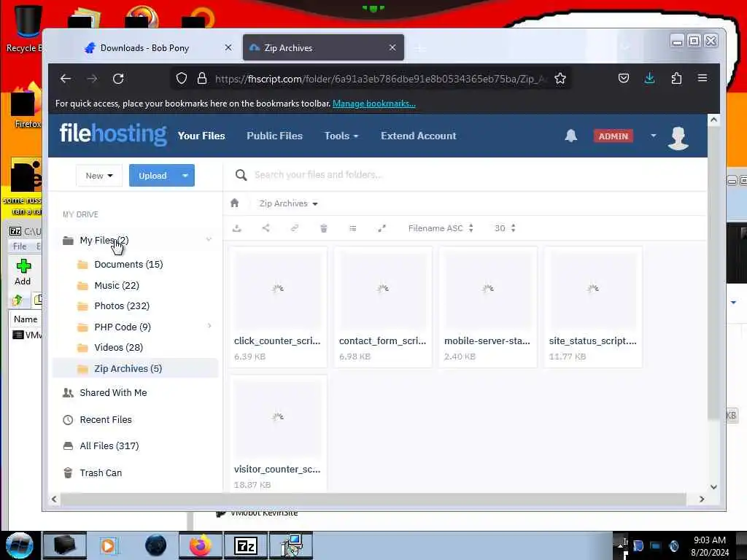Open the account dropdown caret beside ADMIN
Screen dimensions: 747x560
[x=653, y=136]
